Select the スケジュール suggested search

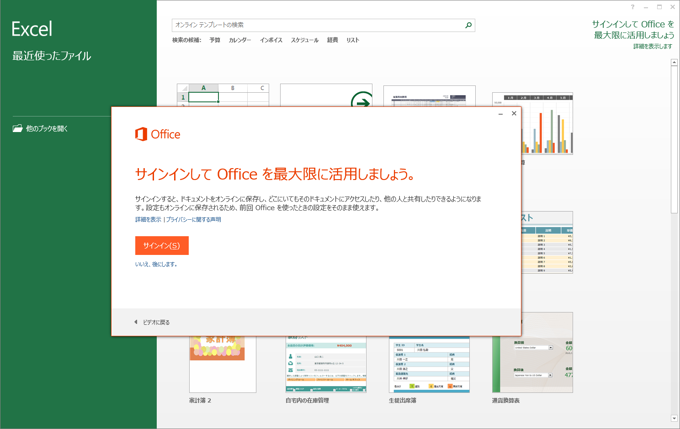click(304, 40)
